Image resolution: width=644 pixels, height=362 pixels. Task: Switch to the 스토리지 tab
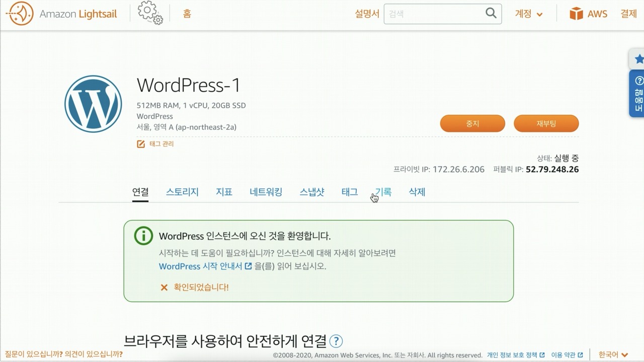[x=182, y=192]
